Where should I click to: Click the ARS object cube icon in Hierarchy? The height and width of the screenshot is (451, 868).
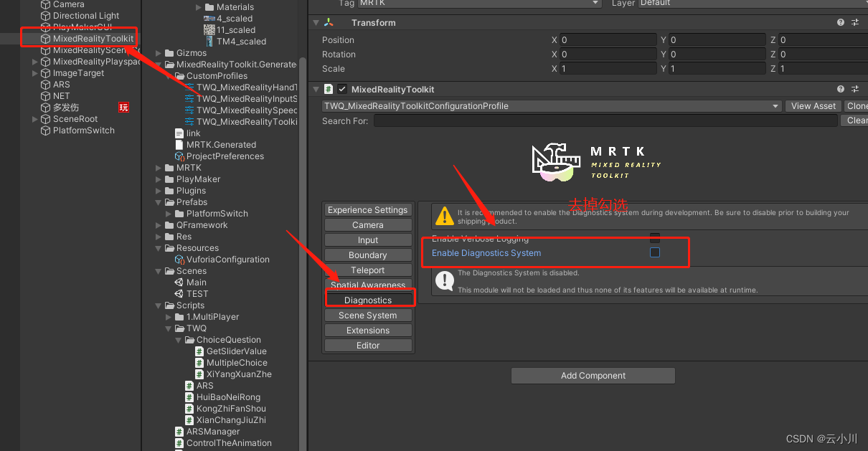click(45, 85)
